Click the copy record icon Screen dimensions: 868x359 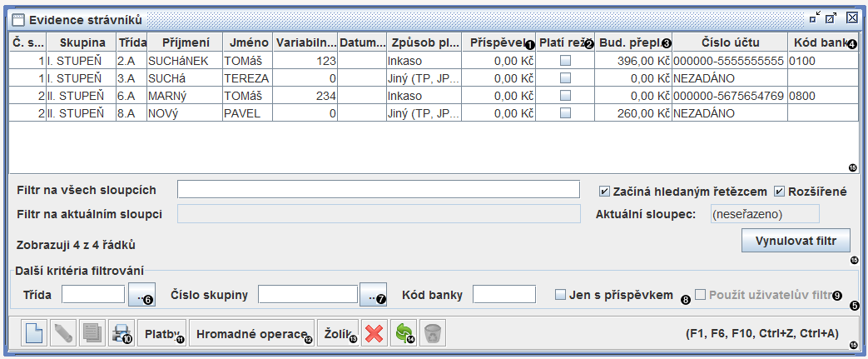click(91, 334)
